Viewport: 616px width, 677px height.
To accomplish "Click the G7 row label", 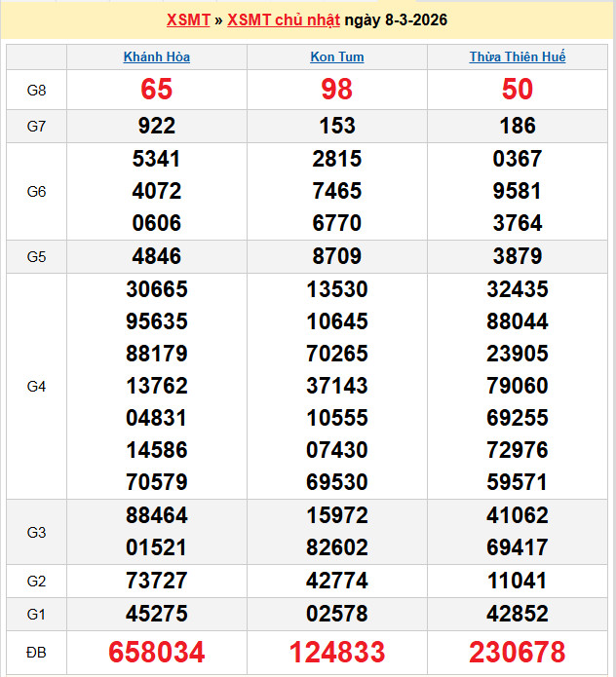I will tap(36, 126).
